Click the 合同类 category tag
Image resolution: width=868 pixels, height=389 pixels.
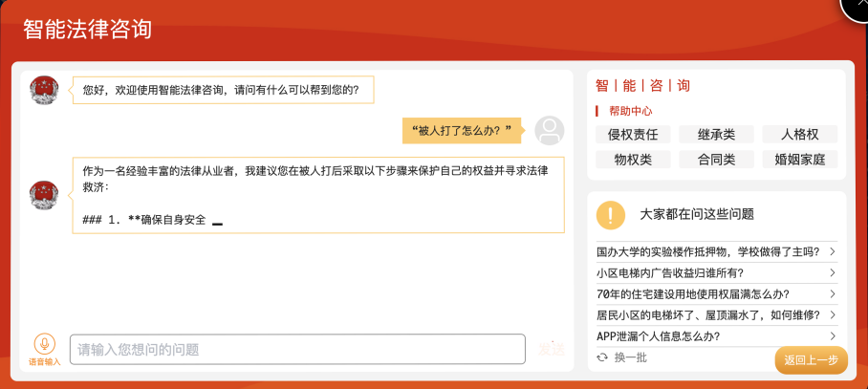pos(716,160)
